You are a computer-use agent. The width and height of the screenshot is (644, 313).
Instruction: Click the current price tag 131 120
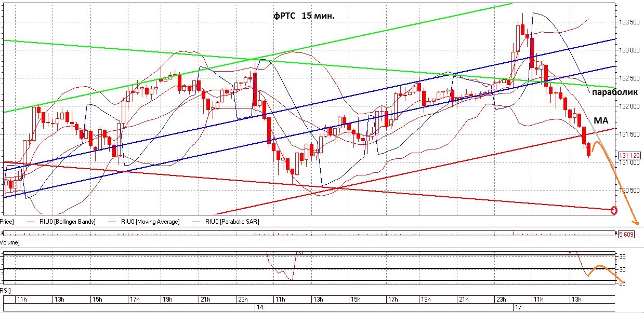[629, 156]
